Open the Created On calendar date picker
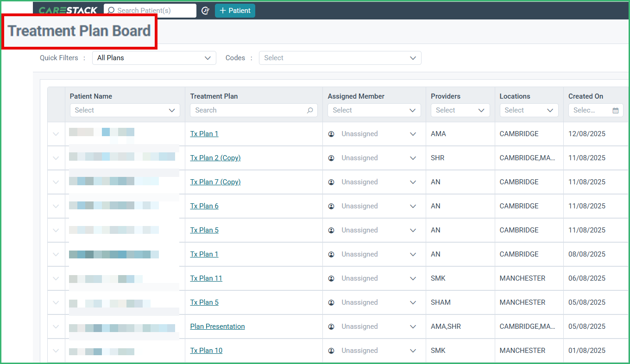630x364 pixels. point(615,110)
